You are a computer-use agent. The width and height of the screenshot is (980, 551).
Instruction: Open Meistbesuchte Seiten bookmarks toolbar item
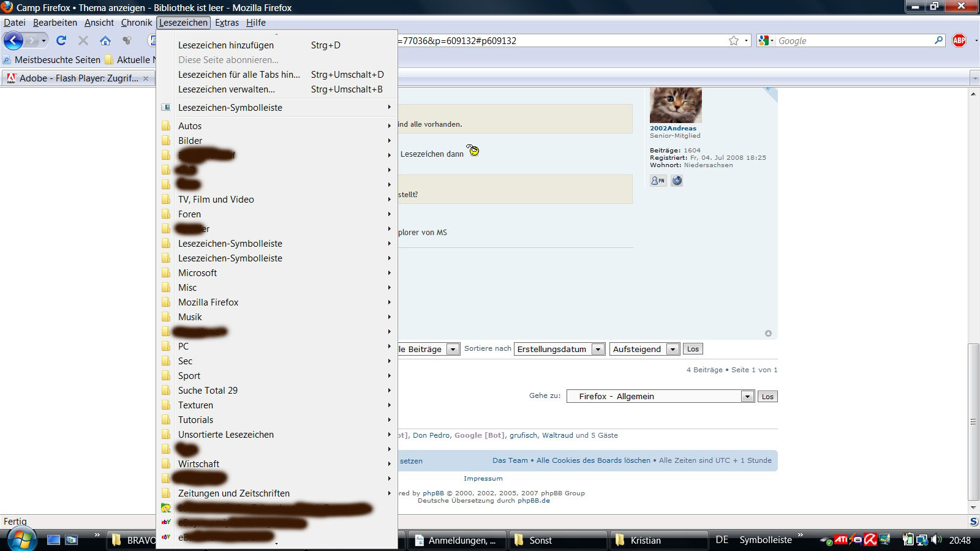coord(51,60)
